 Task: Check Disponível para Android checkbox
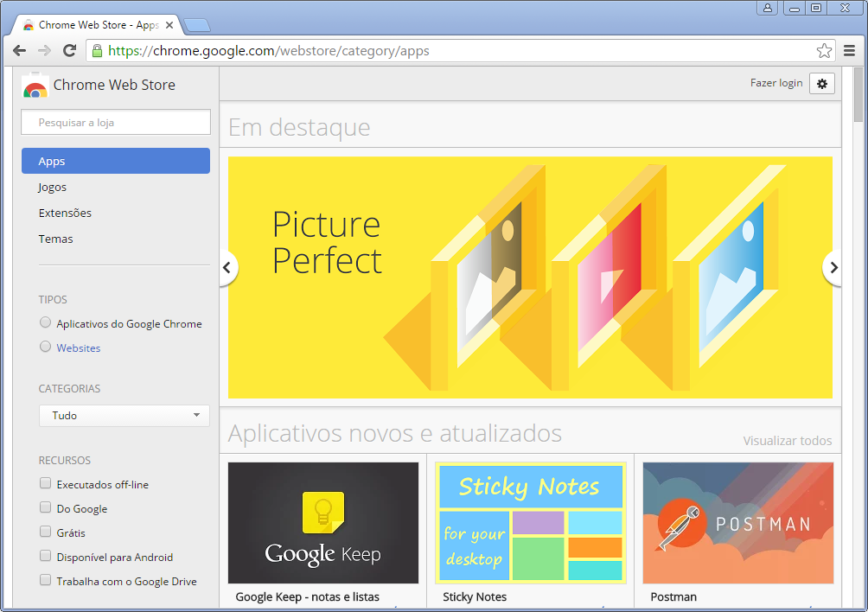(46, 556)
